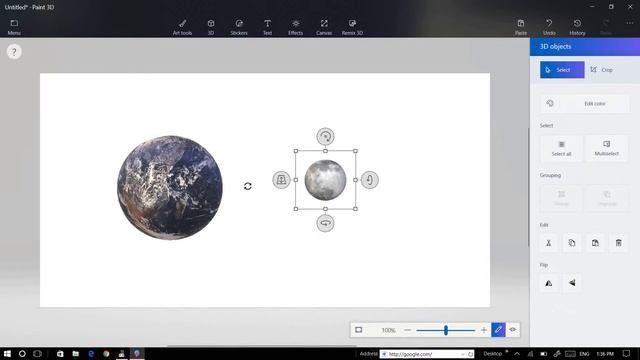
Task: Click the Y-axis rotate handle below the moon
Action: tap(325, 223)
